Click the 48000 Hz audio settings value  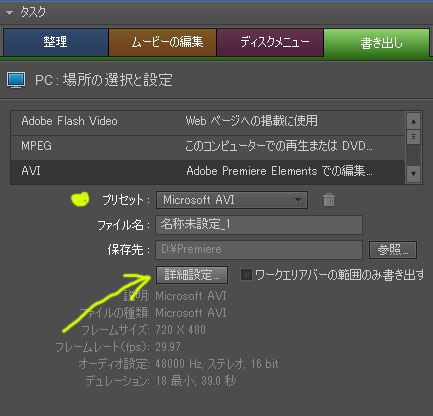point(217,364)
